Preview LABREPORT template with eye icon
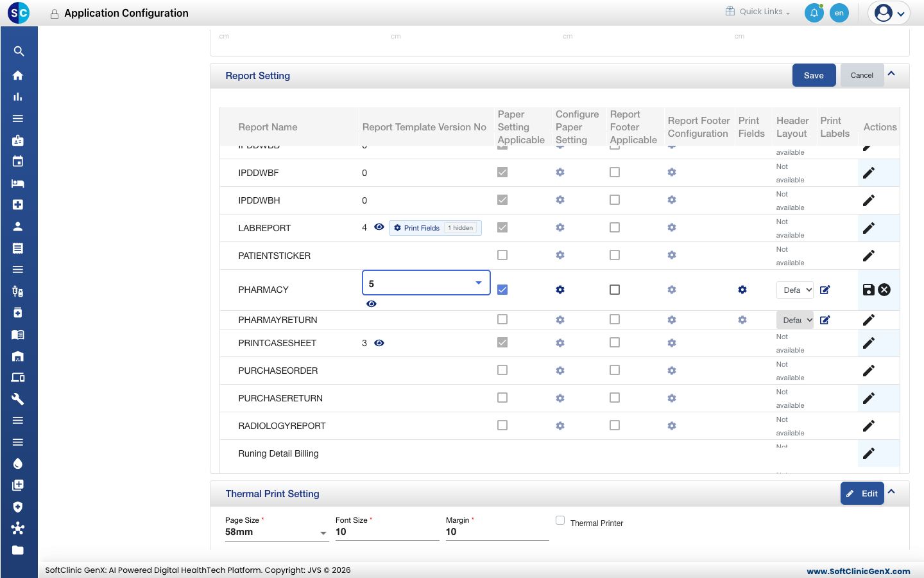Screen dimensions: 924x578 click(x=379, y=227)
